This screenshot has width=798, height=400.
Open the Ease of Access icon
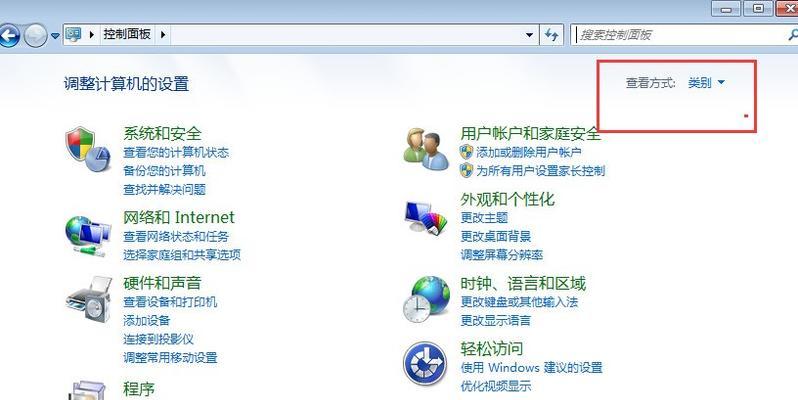click(x=425, y=363)
